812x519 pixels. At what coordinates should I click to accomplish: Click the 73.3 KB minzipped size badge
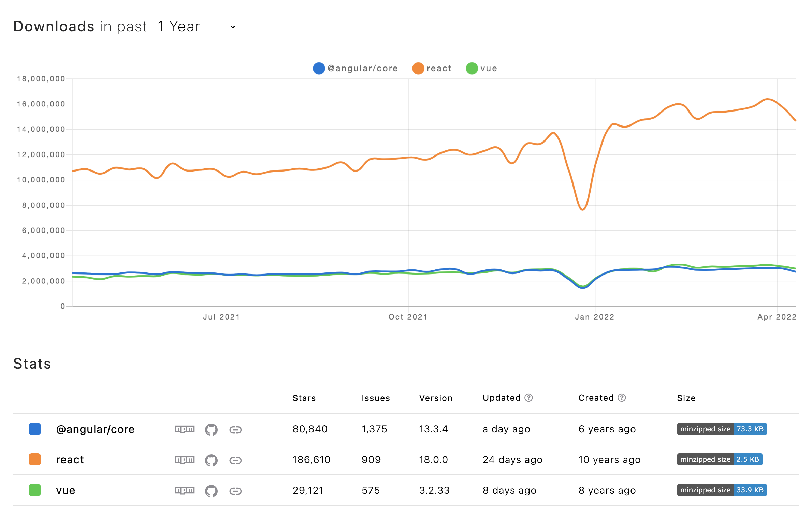722,429
